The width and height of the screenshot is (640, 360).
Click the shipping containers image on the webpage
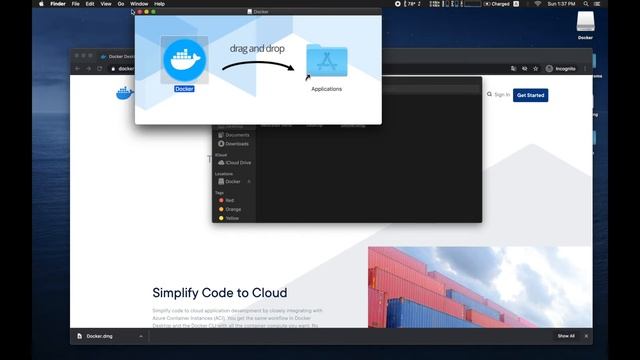(x=480, y=287)
